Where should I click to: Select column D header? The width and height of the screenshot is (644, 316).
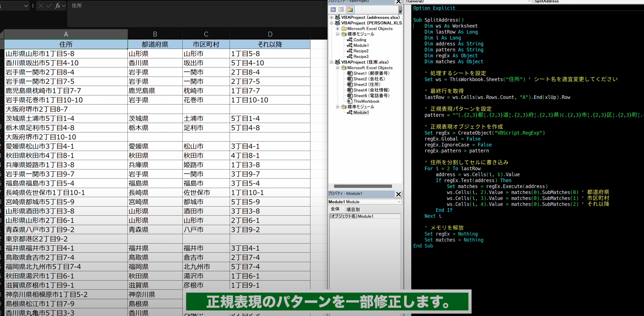[x=270, y=34]
